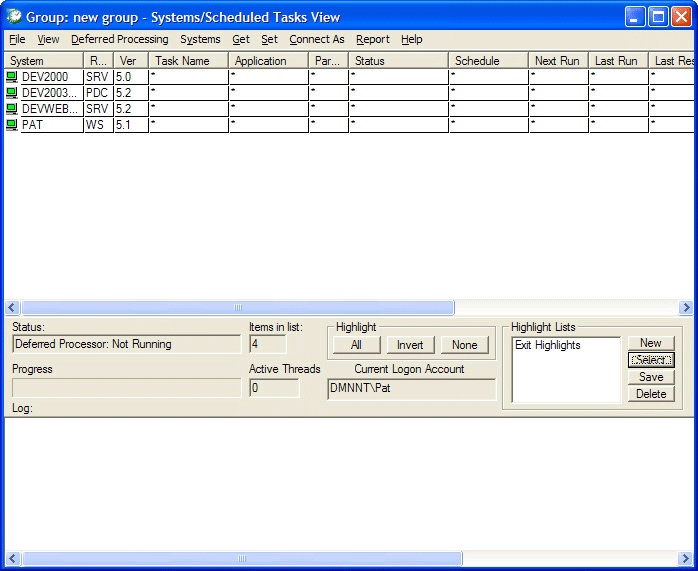The image size is (698, 571).
Task: Clear highlights with the None button
Action: click(464, 345)
